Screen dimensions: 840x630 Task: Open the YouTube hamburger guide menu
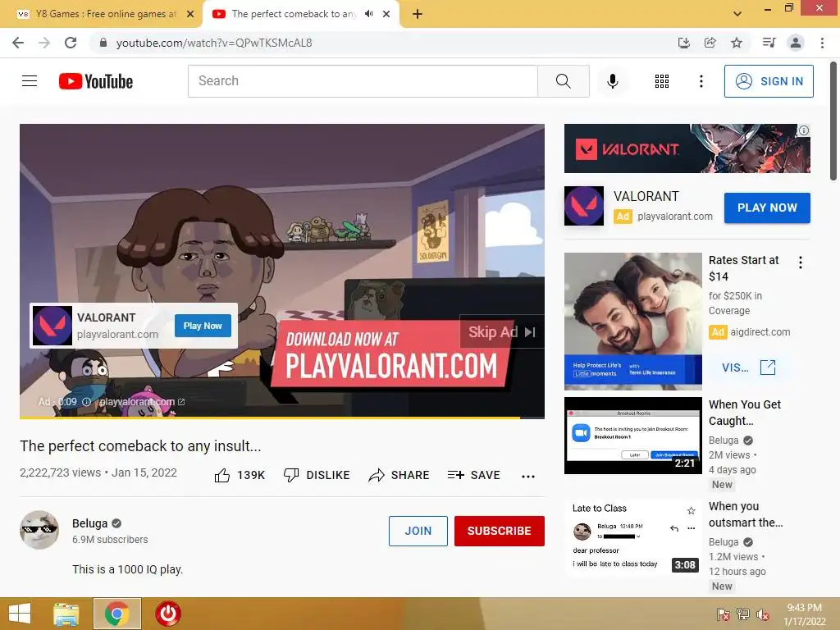[30, 81]
